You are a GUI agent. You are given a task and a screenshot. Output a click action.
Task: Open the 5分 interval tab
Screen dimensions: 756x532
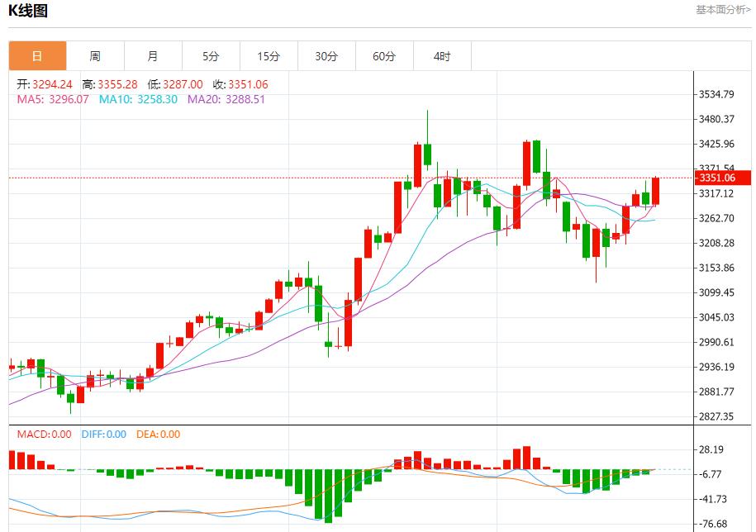click(211, 56)
